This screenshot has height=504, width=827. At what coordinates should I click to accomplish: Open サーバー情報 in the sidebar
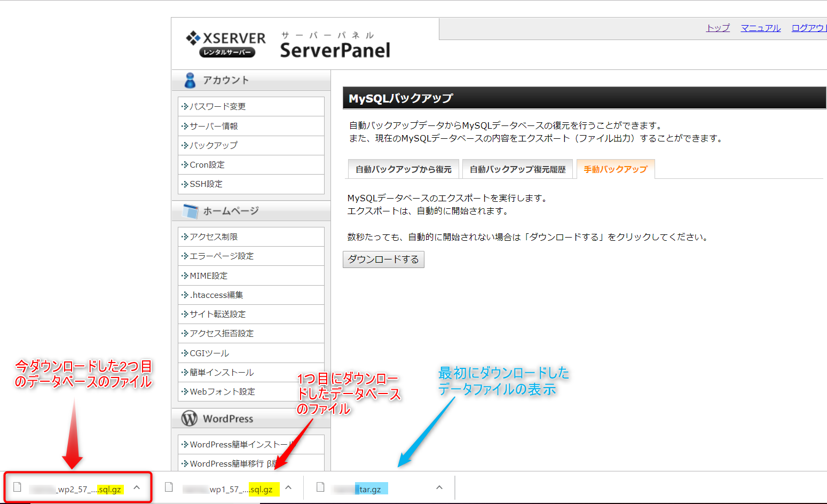coord(251,126)
